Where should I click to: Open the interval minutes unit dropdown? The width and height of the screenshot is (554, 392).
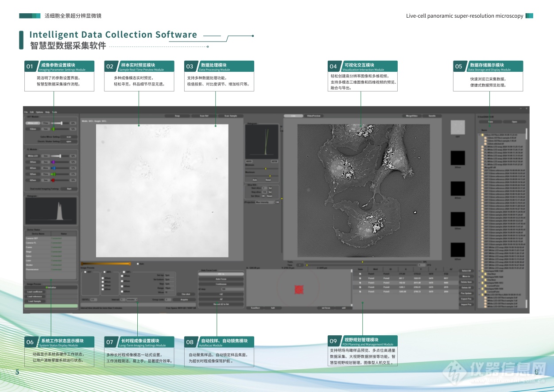[x=132, y=299]
